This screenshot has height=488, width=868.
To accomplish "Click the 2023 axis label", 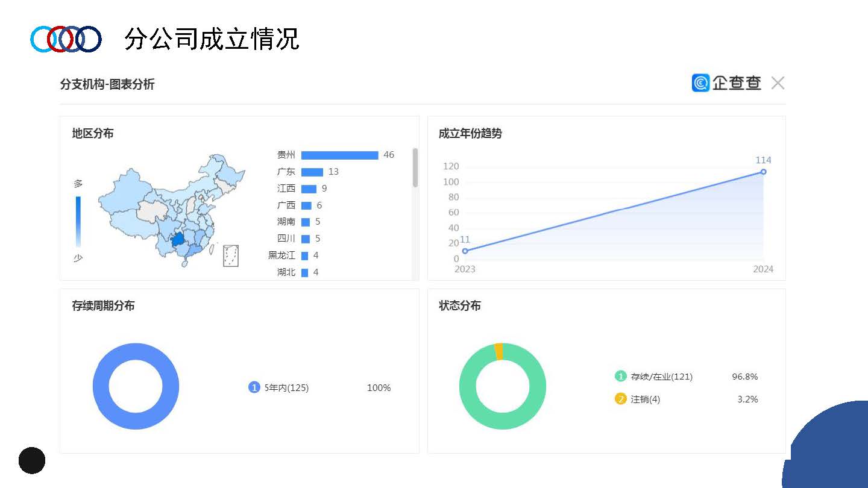I will click(465, 269).
